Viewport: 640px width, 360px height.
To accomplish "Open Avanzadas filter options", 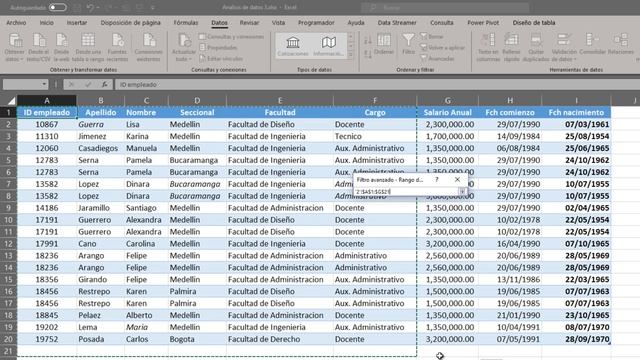I will 437,58.
